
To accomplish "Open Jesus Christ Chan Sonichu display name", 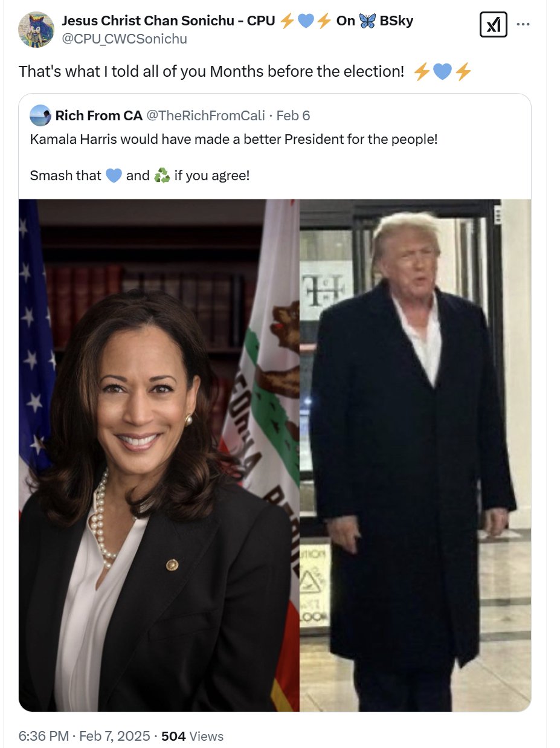I will point(168,21).
